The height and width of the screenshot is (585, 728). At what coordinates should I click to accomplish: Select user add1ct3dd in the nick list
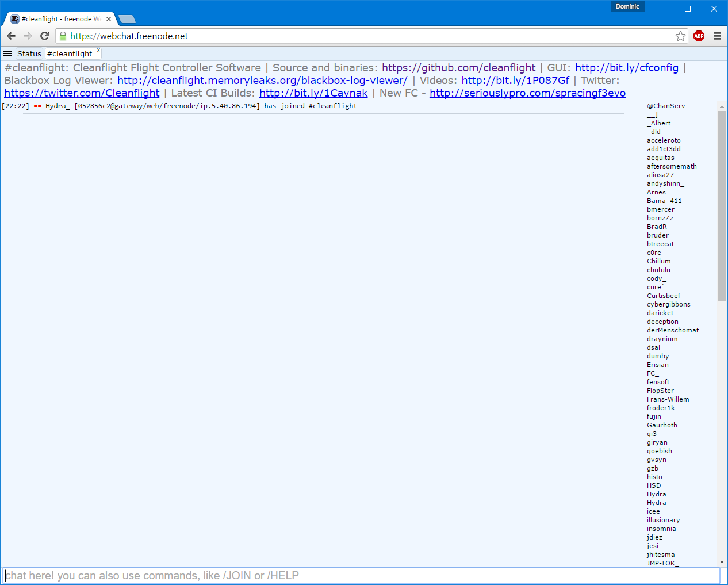[x=664, y=149]
